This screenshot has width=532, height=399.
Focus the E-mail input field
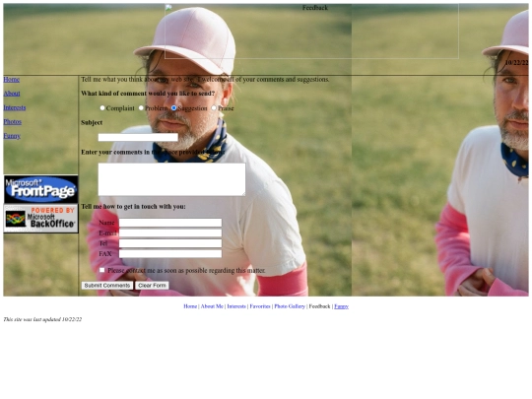click(x=170, y=233)
